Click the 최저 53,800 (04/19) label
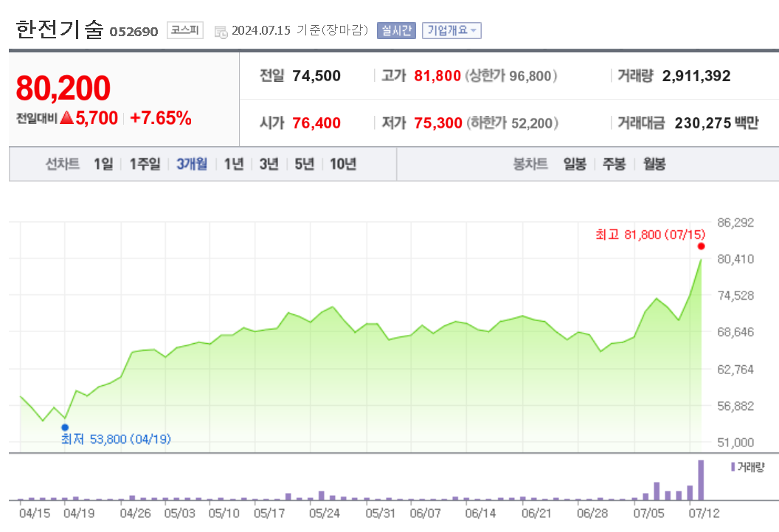This screenshot has width=779, height=532. click(116, 439)
